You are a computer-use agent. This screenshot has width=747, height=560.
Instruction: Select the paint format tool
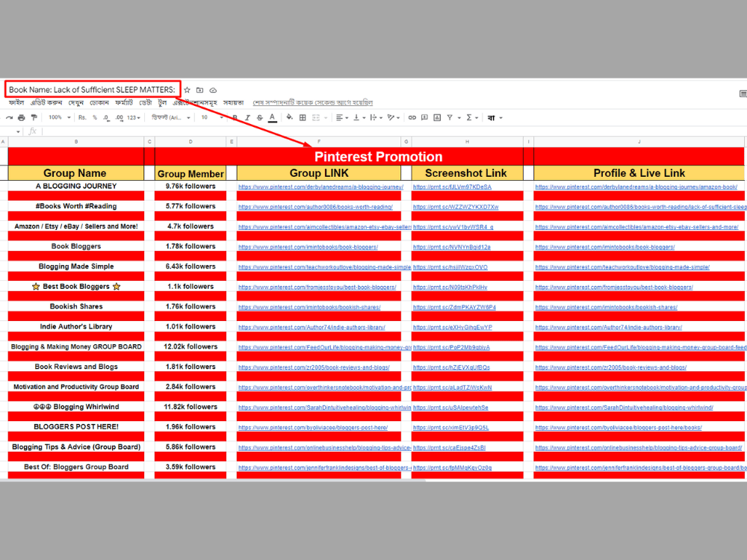coord(34,118)
